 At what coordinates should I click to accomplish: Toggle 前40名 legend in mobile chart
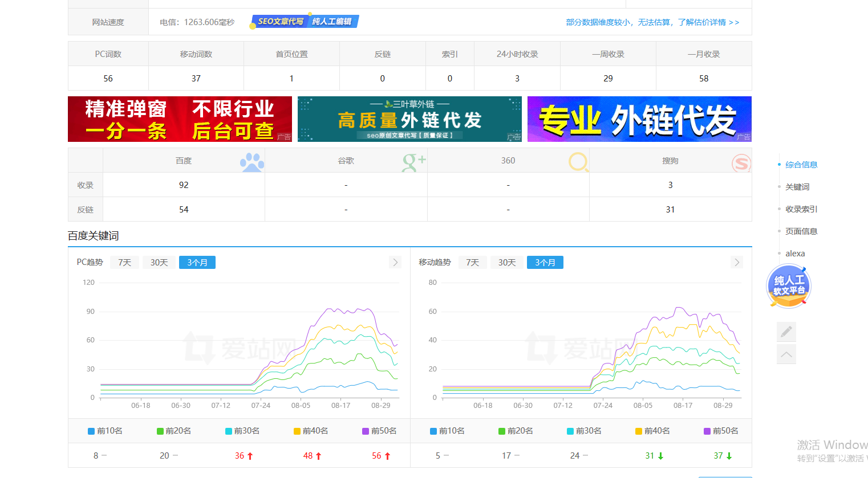tap(652, 431)
